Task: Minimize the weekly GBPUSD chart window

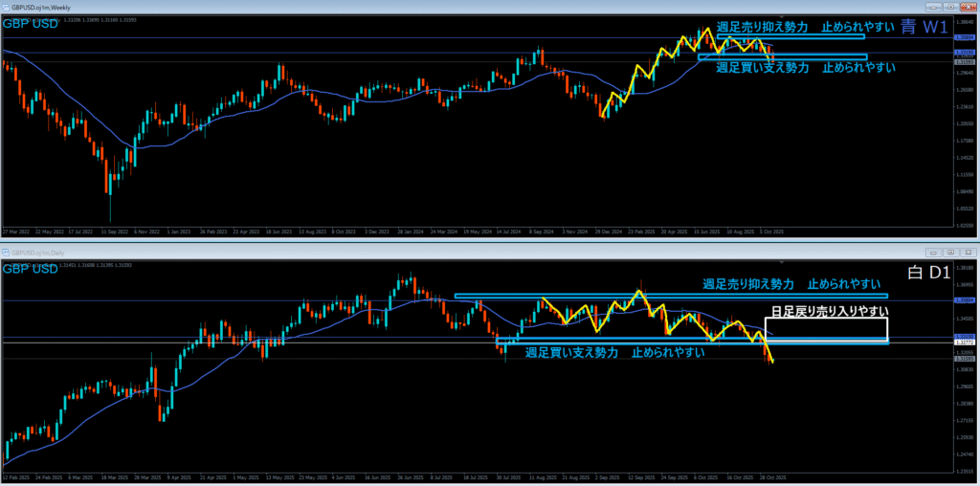Action: (x=934, y=9)
